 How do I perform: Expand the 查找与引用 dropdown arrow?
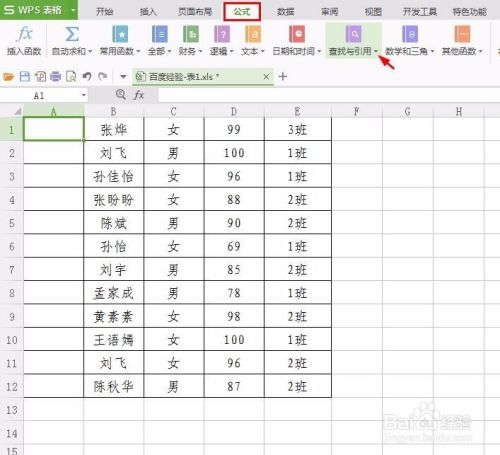click(x=376, y=52)
